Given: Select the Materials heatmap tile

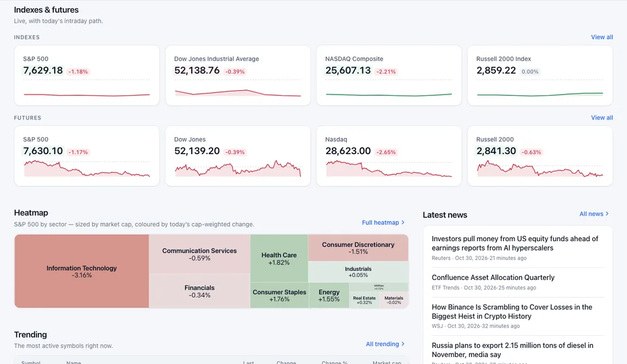Looking at the screenshot, I should (x=394, y=300).
